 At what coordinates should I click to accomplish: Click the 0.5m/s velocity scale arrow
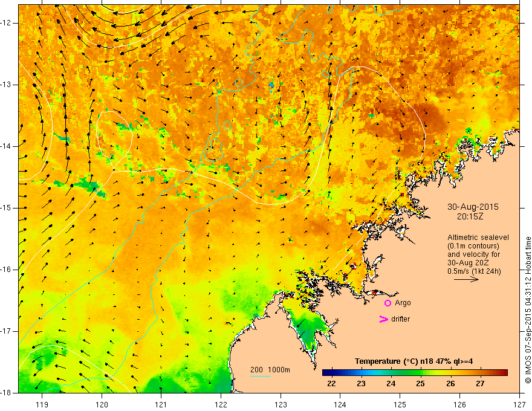point(466,279)
